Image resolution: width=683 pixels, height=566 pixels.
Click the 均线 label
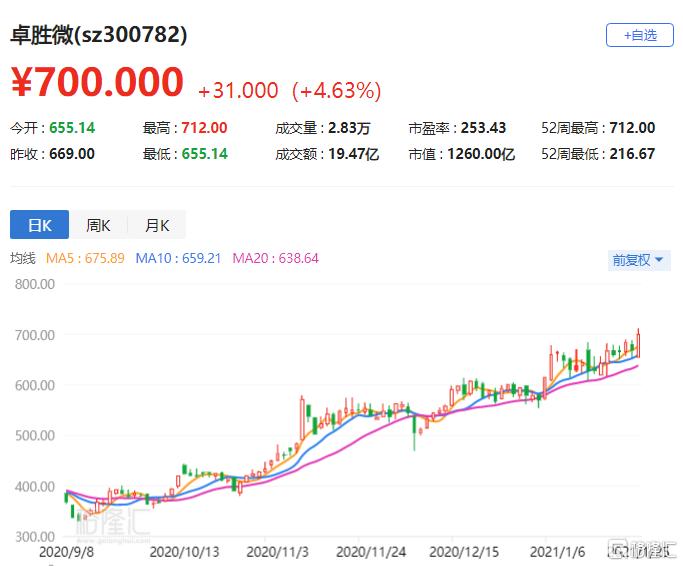pyautogui.click(x=23, y=258)
